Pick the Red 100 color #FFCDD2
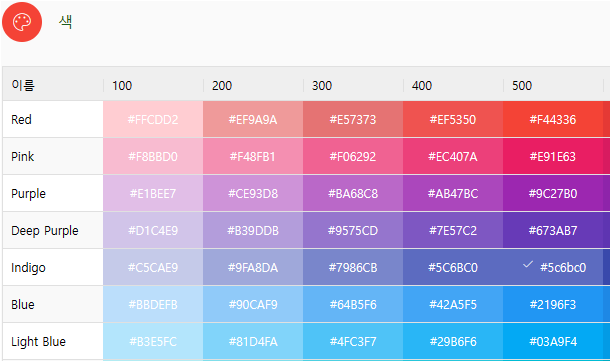 153,119
